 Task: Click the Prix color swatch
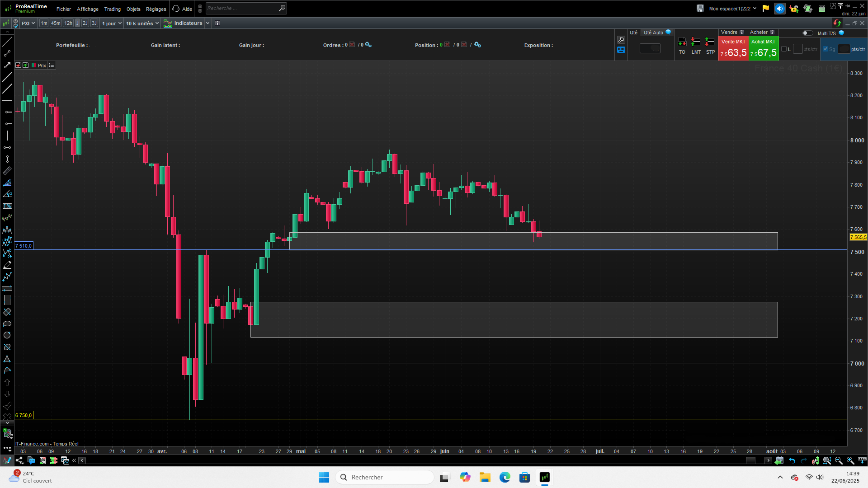tap(34, 66)
